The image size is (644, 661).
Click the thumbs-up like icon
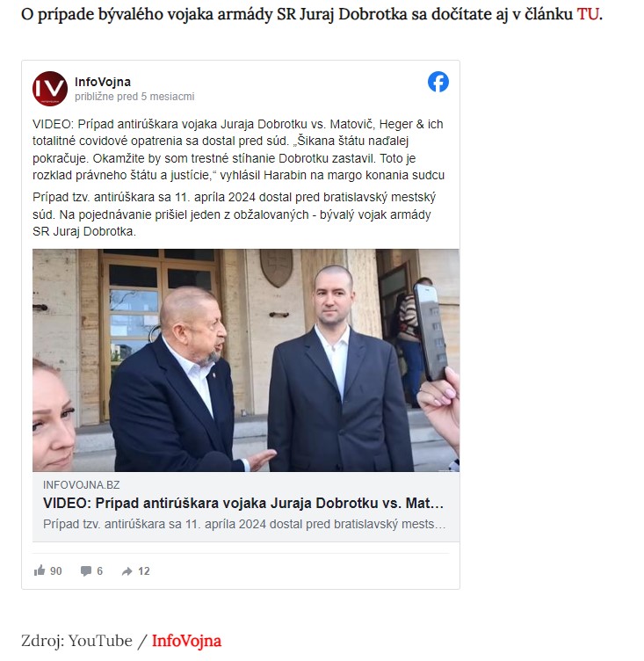coord(40,570)
